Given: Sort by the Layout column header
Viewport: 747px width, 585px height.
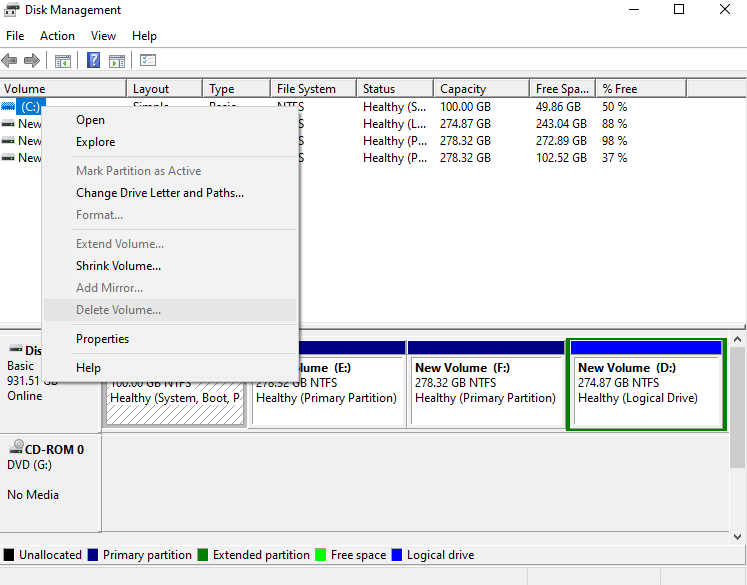Looking at the screenshot, I should 165,89.
